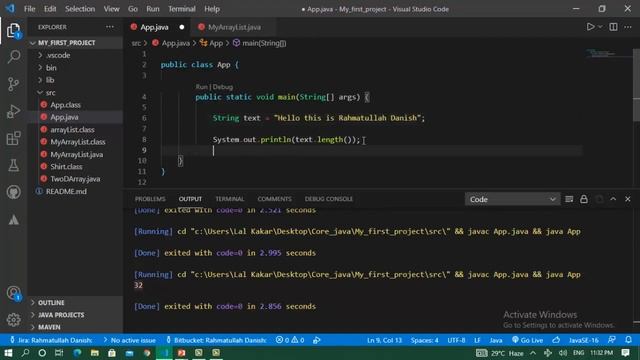Expand the bin folder

click(x=51, y=68)
